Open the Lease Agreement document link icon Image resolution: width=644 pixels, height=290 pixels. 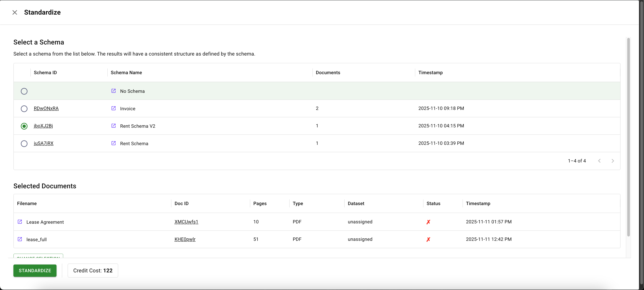(20, 222)
